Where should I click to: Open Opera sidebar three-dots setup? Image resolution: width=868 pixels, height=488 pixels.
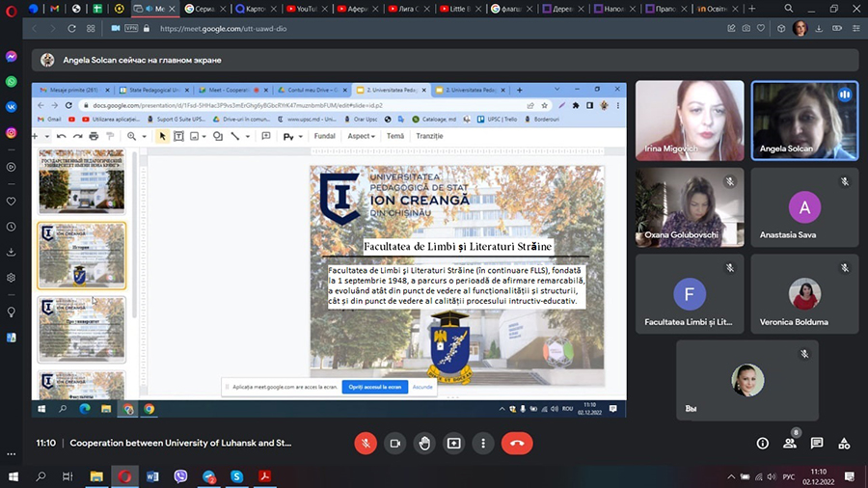click(11, 453)
